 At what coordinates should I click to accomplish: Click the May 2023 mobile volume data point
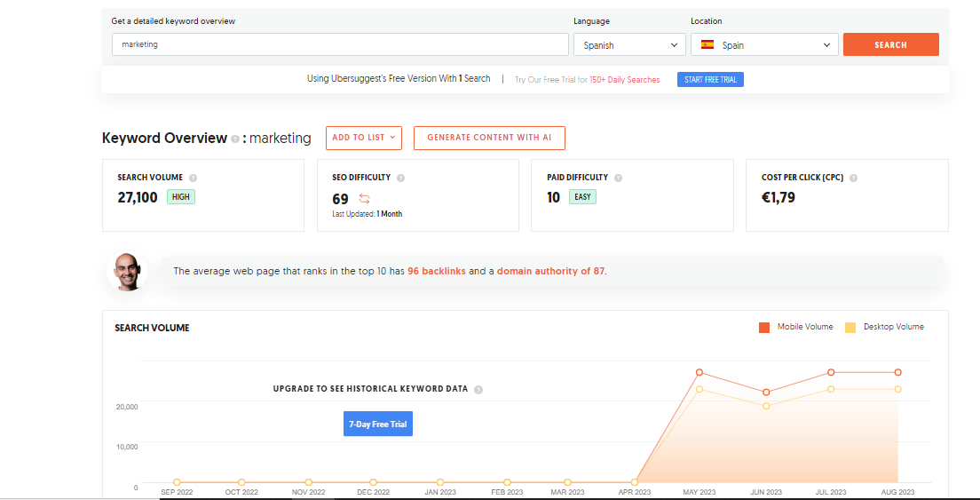pos(699,372)
